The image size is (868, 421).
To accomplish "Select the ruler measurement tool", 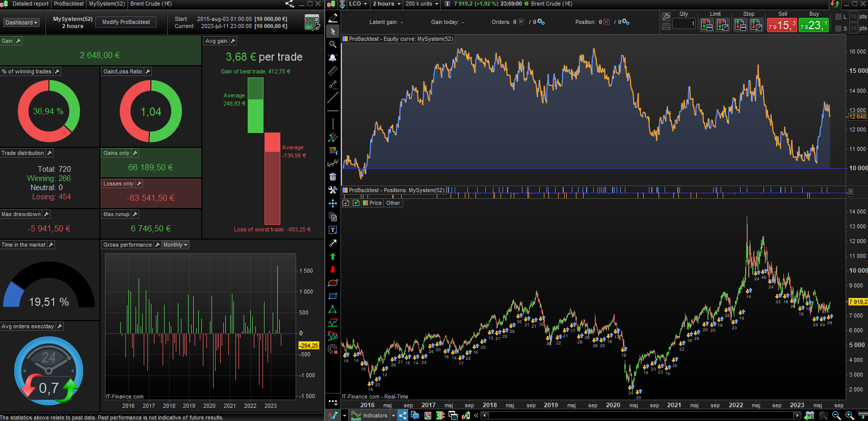I will click(x=333, y=71).
